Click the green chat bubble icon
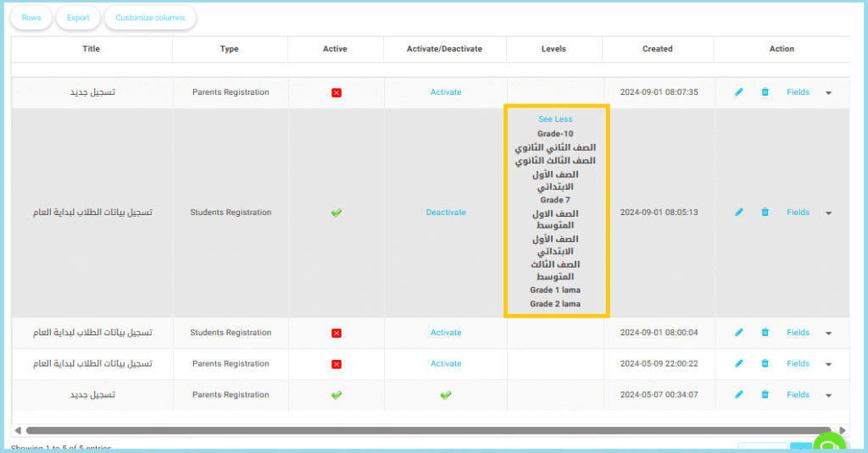The width and height of the screenshot is (868, 453). click(828, 445)
